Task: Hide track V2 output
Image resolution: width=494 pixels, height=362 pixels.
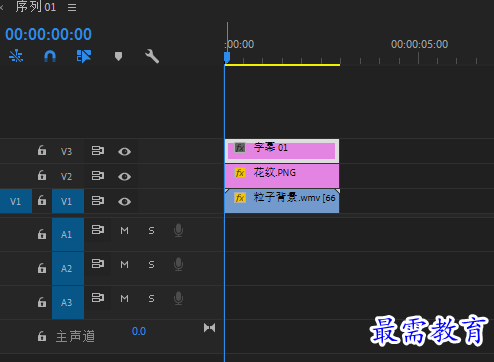Action: coord(124,176)
